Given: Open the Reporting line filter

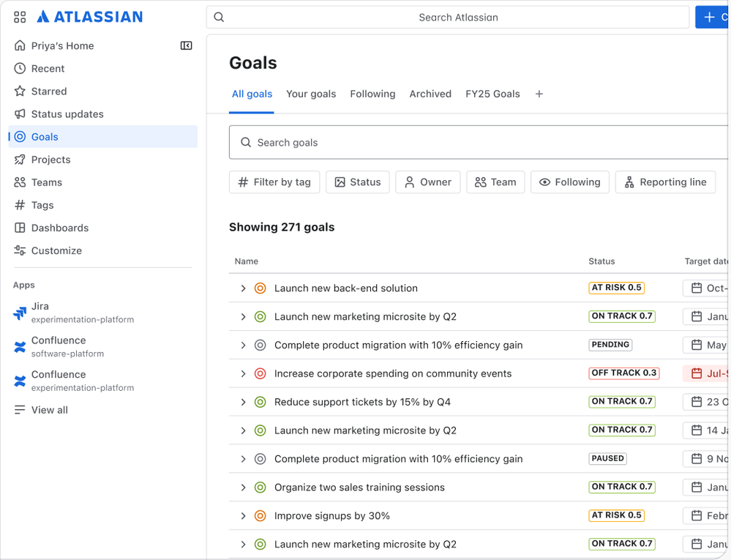Looking at the screenshot, I should pos(665,182).
